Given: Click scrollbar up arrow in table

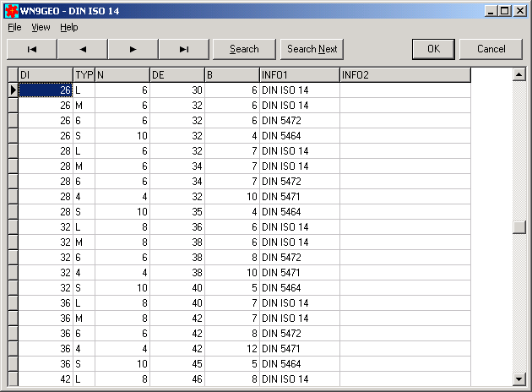Looking at the screenshot, I should point(518,75).
